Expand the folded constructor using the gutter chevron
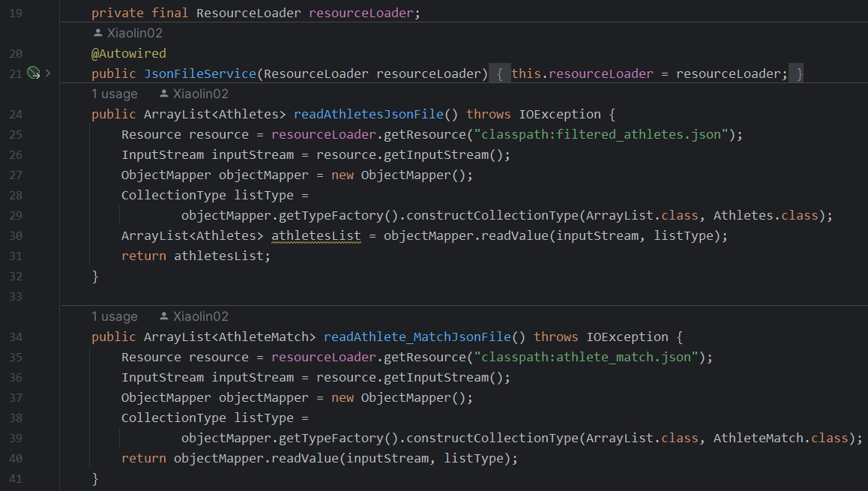868x491 pixels. pos(48,73)
